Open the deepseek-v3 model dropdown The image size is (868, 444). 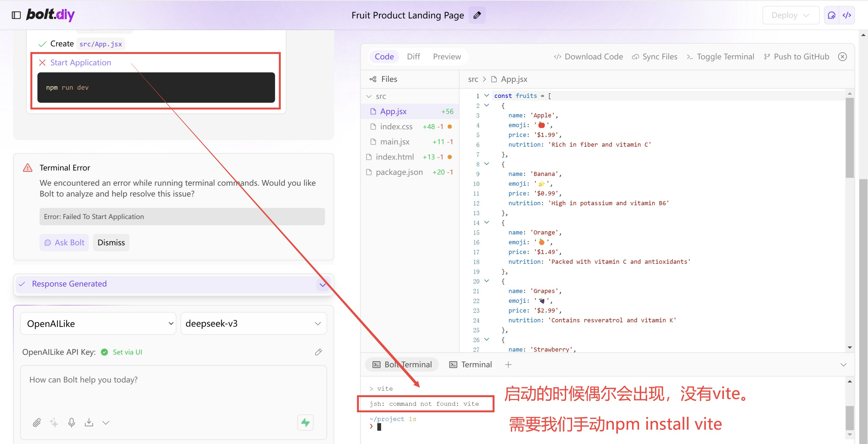pyautogui.click(x=253, y=323)
